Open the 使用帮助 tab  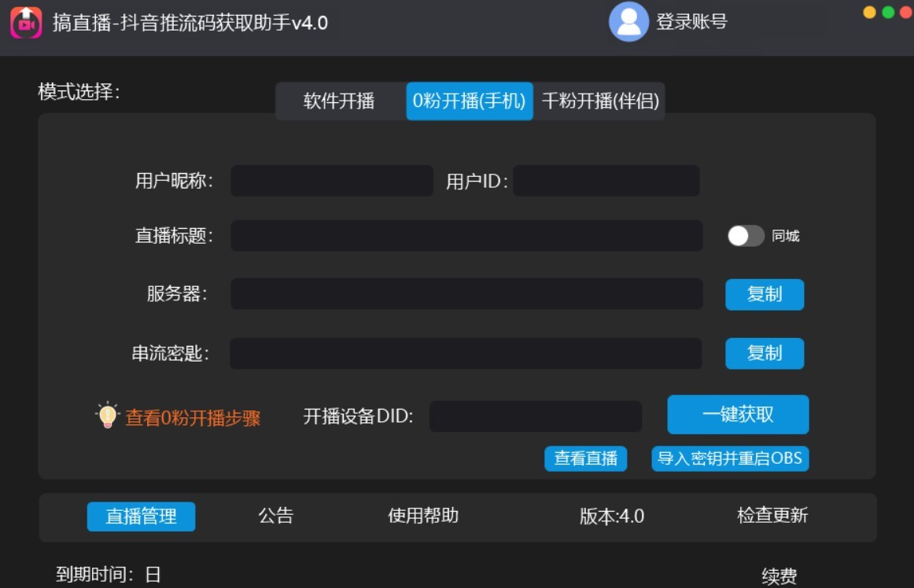pyautogui.click(x=423, y=516)
